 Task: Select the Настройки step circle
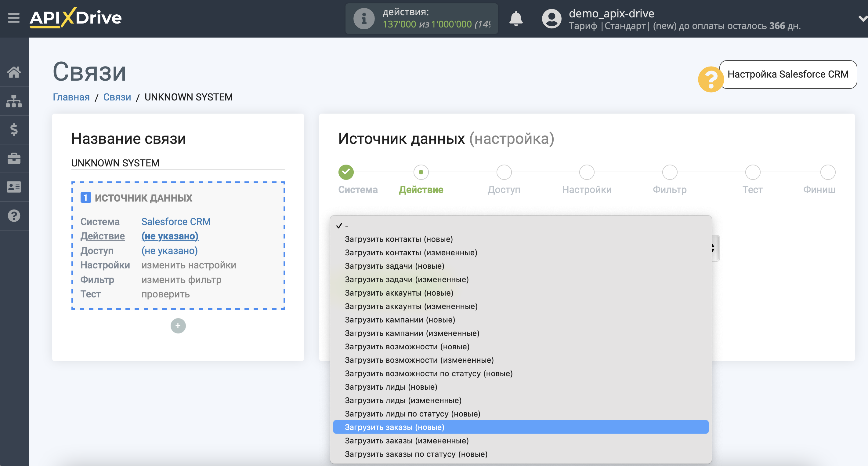pos(587,172)
